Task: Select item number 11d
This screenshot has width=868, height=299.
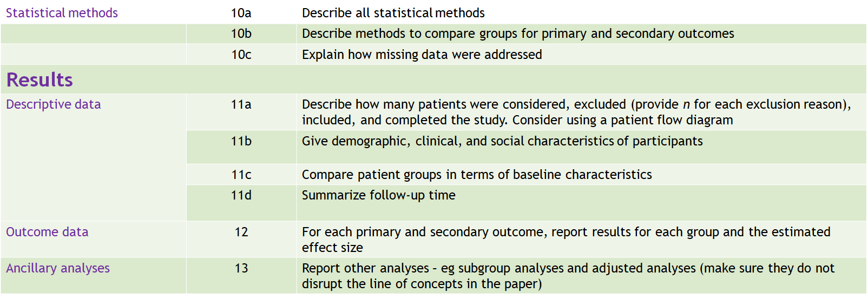Action: coord(241,195)
